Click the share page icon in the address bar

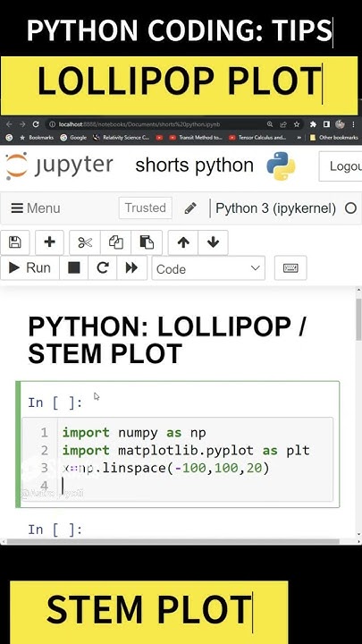(283, 124)
